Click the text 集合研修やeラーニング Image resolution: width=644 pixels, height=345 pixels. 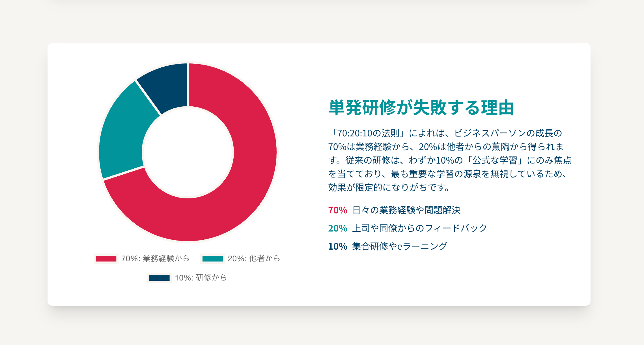click(399, 247)
